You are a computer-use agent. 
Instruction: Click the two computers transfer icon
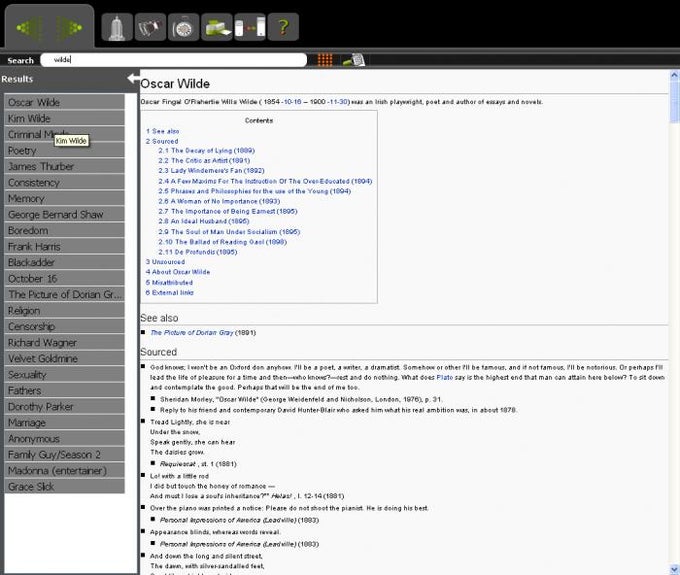point(250,27)
